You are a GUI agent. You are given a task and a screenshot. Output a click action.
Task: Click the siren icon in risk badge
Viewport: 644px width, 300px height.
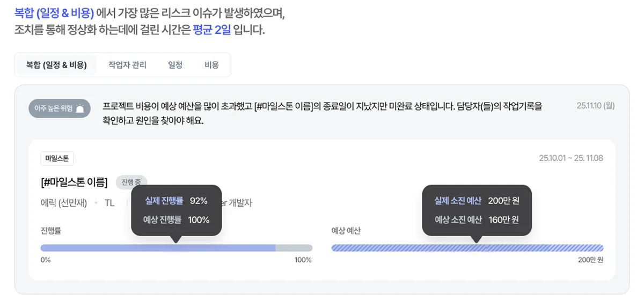[x=79, y=109]
